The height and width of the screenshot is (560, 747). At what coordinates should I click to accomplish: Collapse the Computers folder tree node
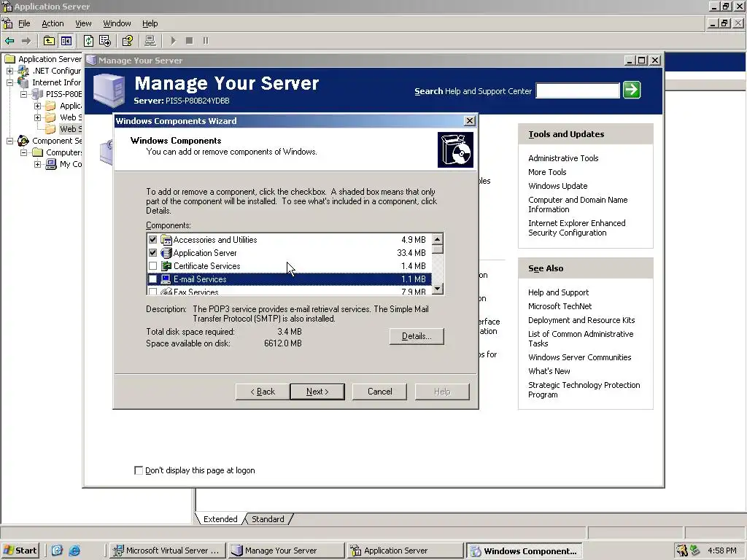(23, 152)
